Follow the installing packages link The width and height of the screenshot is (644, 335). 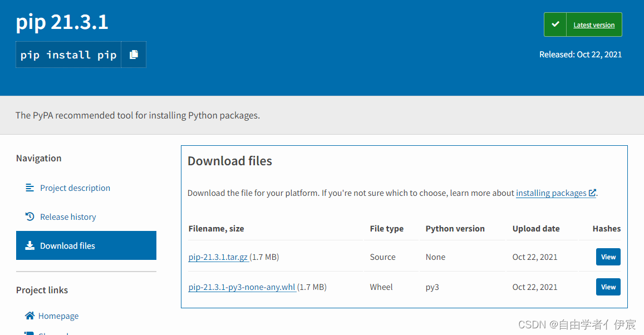tap(551, 193)
